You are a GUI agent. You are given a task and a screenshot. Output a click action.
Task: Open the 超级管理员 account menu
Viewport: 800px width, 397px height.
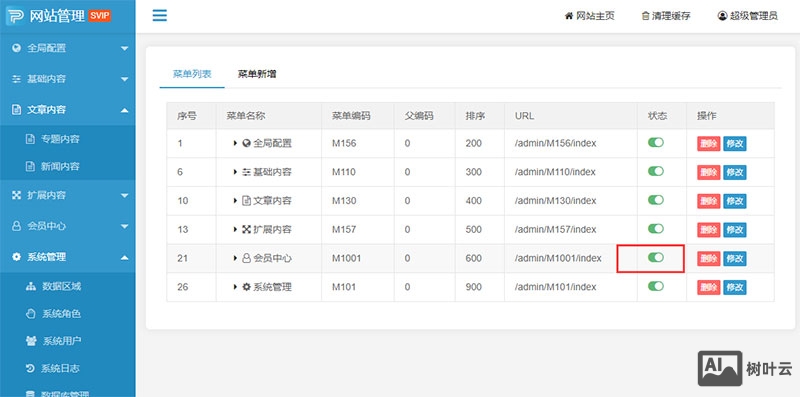pos(747,16)
